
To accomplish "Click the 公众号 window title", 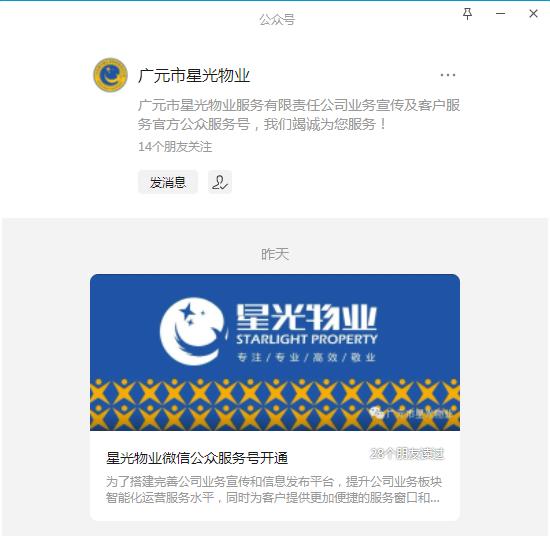I will 277,20.
